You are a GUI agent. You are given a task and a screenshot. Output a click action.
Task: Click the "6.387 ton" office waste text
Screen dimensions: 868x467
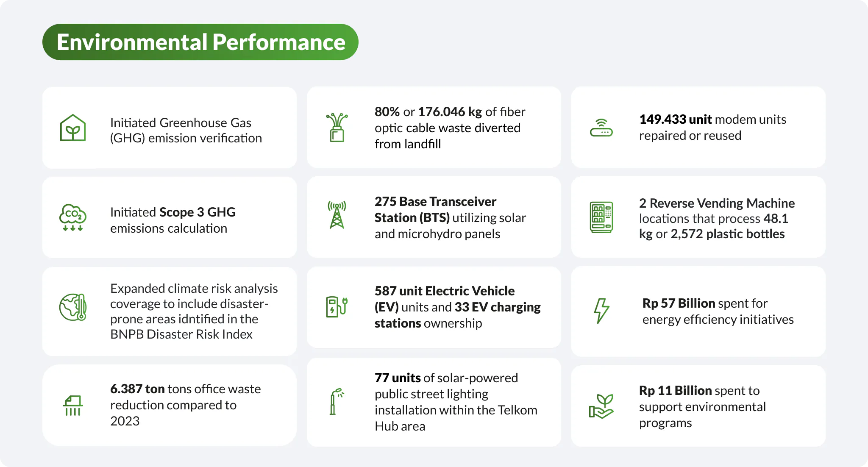tap(137, 389)
